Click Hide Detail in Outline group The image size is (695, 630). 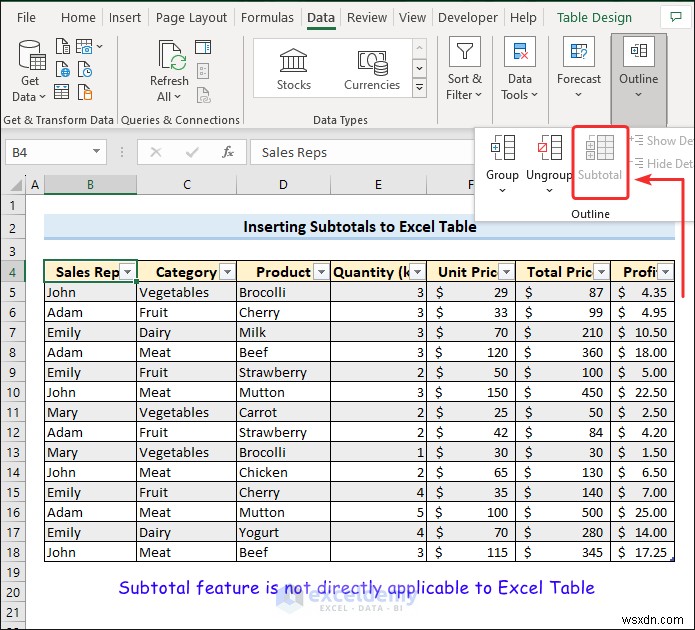coord(662,164)
